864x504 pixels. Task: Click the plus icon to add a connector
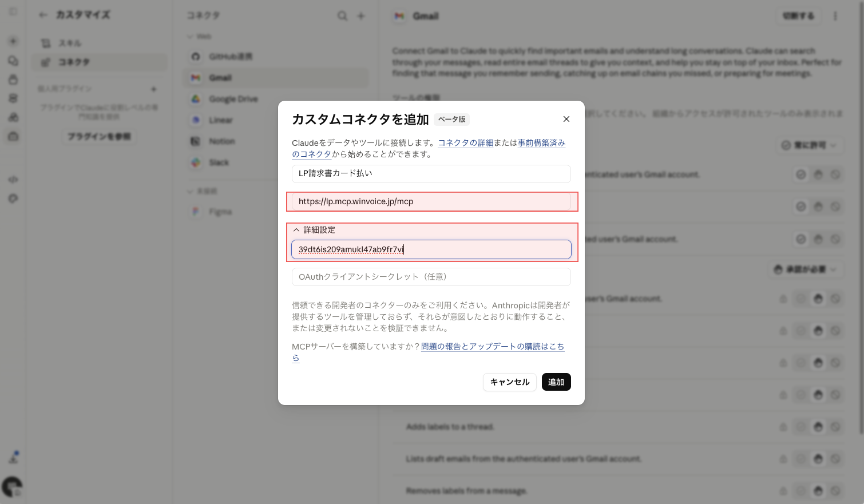point(361,16)
